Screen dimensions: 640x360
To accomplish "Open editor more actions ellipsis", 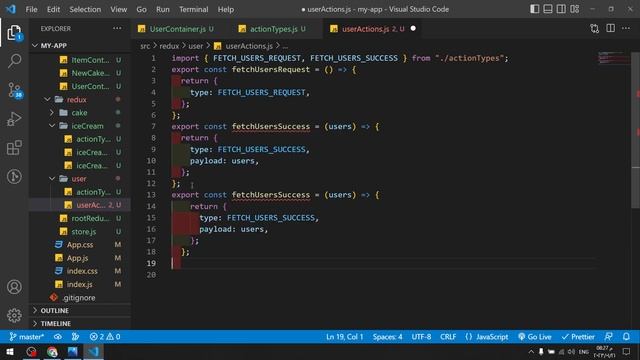I will 626,29.
